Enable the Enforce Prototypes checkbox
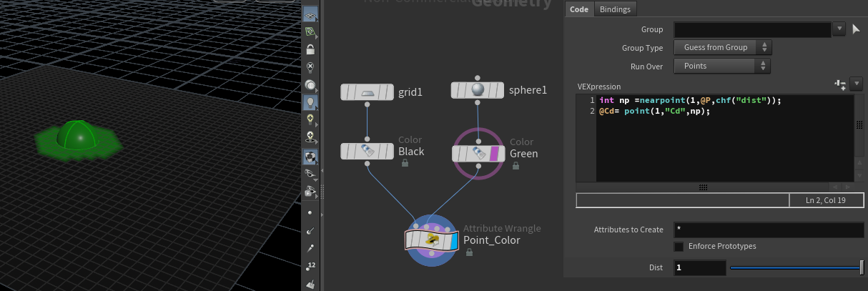This screenshot has height=291, width=868. (x=679, y=247)
